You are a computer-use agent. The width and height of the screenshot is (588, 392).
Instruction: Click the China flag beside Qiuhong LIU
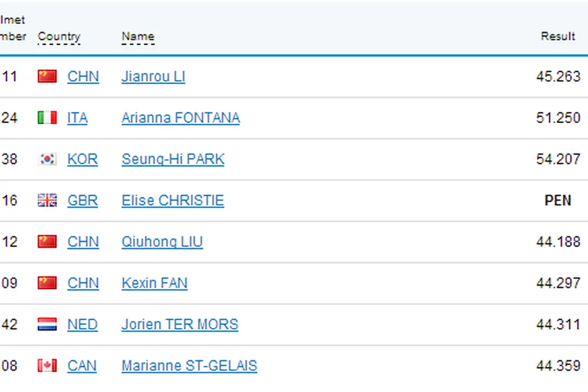(x=47, y=242)
